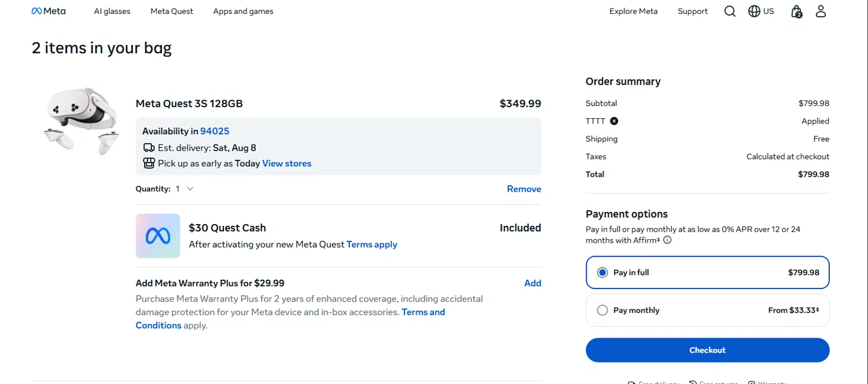Image resolution: width=868 pixels, height=384 pixels.
Task: Open the Meta Quest menu
Action: pos(172,11)
